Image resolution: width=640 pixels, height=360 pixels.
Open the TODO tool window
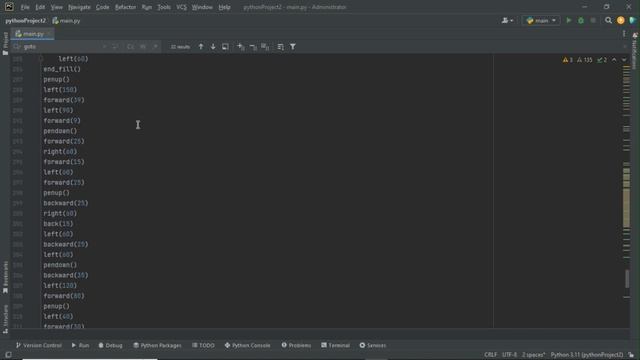point(203,345)
